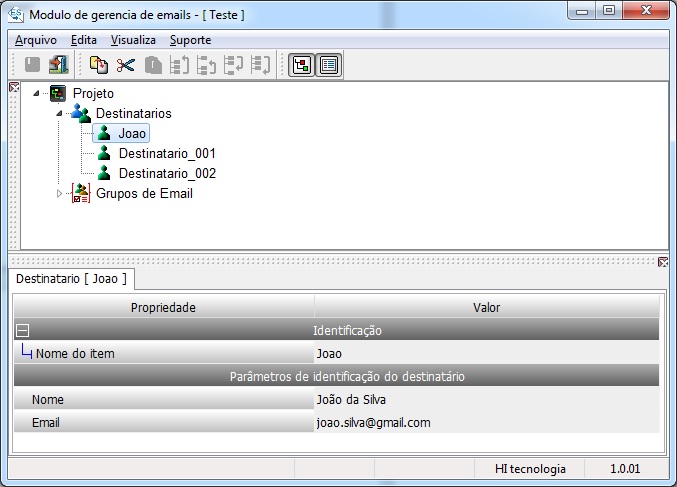Expand the Grupos de Email node
The height and width of the screenshot is (487, 677).
click(x=59, y=194)
